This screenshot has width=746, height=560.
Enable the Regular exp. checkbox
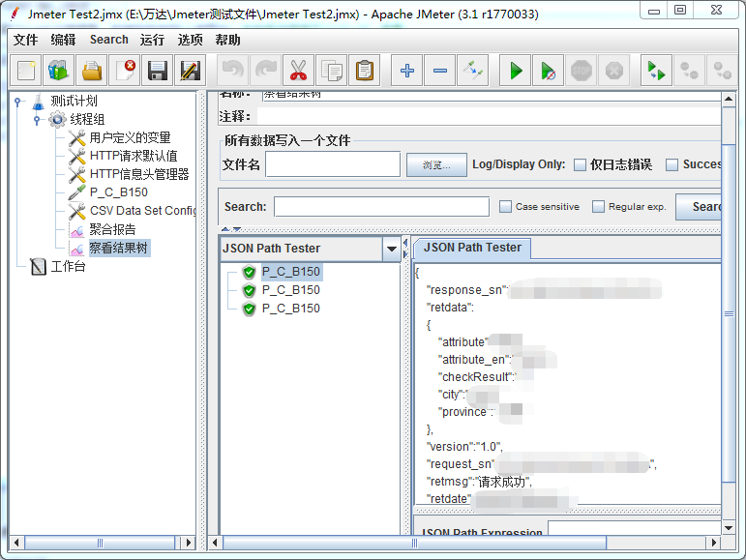pos(598,206)
